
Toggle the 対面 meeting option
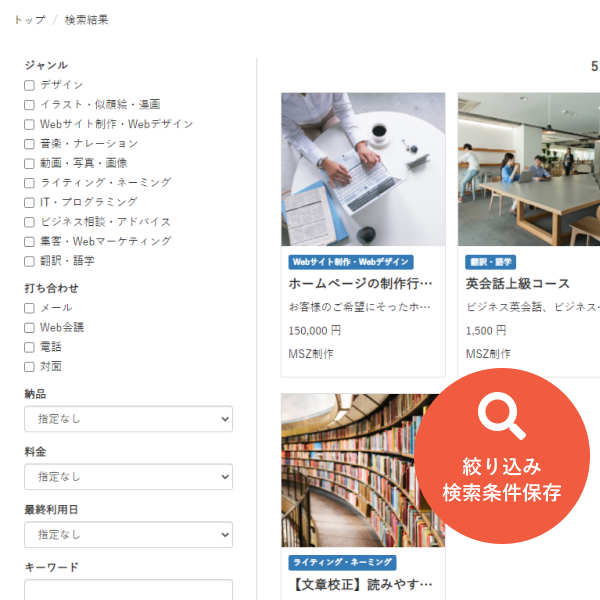pyautogui.click(x=29, y=367)
